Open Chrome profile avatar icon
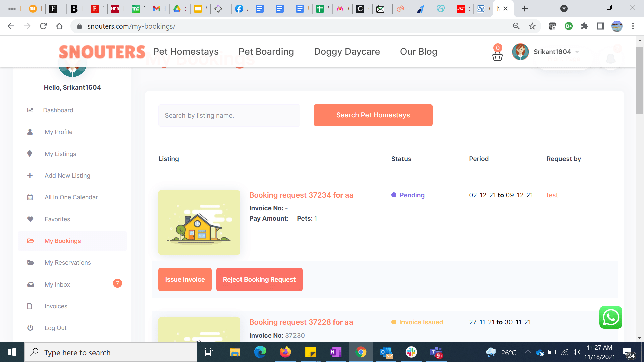This screenshot has height=362, width=644. (x=617, y=26)
